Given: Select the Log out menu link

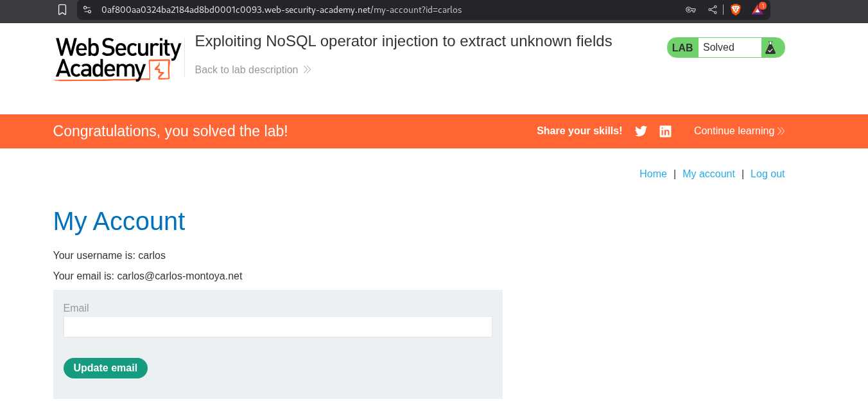Looking at the screenshot, I should 767,174.
